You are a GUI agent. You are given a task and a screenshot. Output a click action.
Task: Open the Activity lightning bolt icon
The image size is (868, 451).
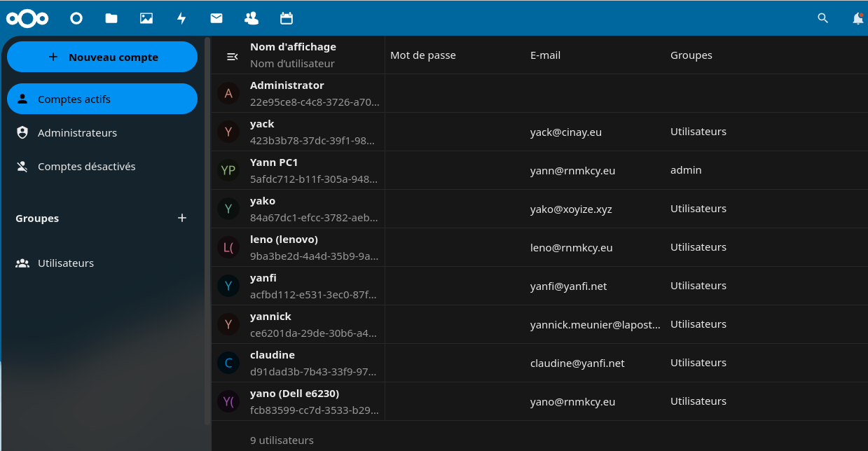pyautogui.click(x=181, y=18)
